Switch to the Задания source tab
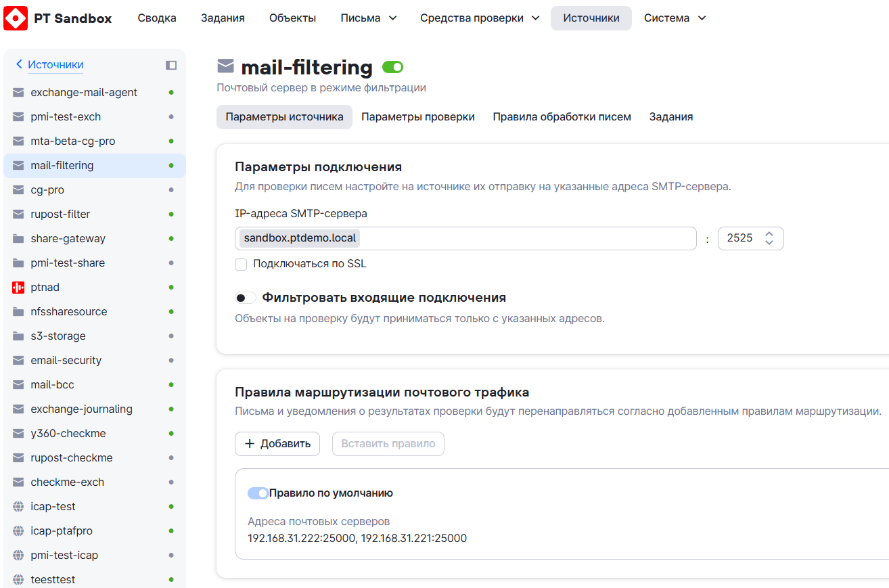Viewport: 889px width, 588px height. [x=671, y=117]
